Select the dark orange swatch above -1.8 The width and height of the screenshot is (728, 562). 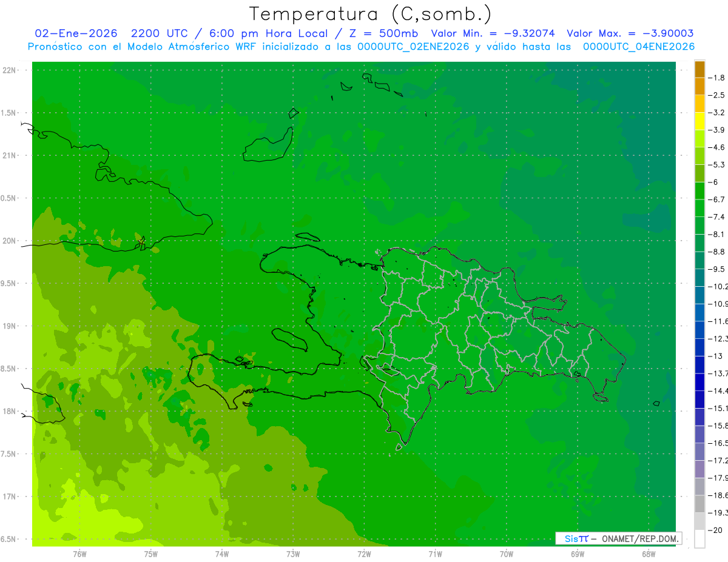click(x=699, y=69)
